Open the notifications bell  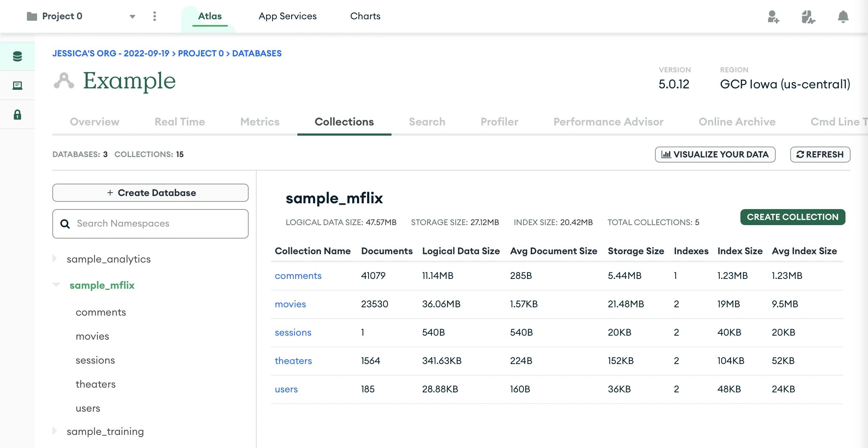pos(843,17)
